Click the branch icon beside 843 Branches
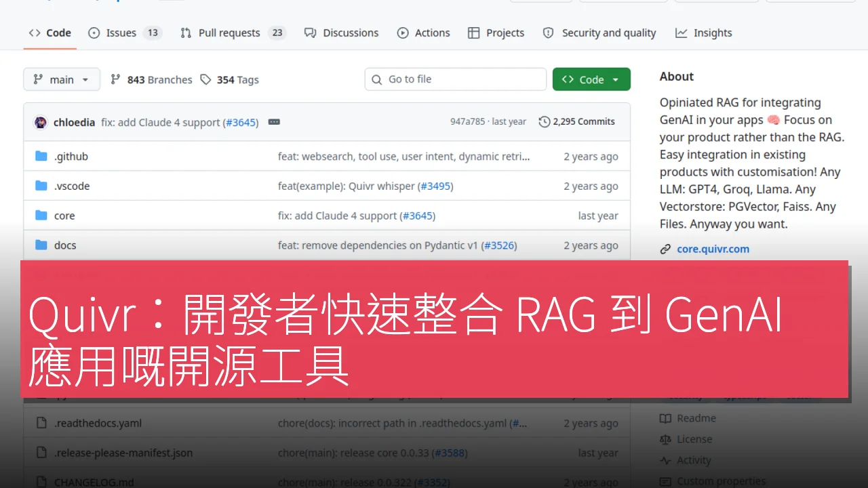This screenshot has height=488, width=868. (115, 79)
